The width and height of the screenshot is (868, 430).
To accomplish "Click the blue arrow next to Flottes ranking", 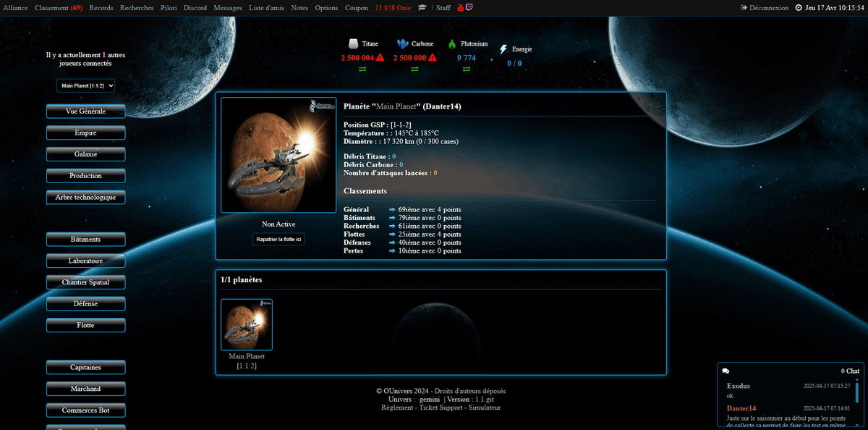I will (392, 235).
